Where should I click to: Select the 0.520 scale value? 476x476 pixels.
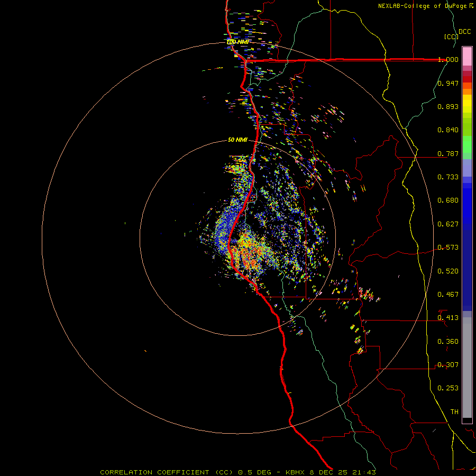[x=448, y=271]
